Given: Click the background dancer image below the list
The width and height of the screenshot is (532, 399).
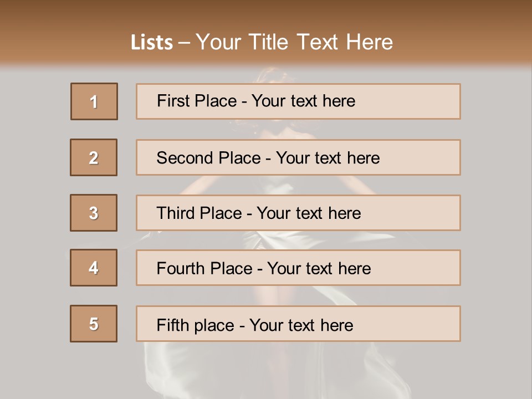Looking at the screenshot, I should point(266,371).
